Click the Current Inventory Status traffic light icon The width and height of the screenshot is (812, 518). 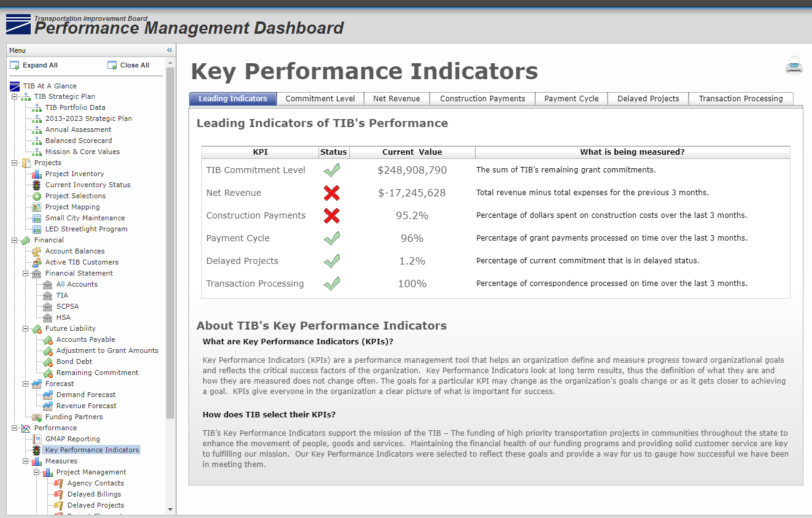pos(37,185)
